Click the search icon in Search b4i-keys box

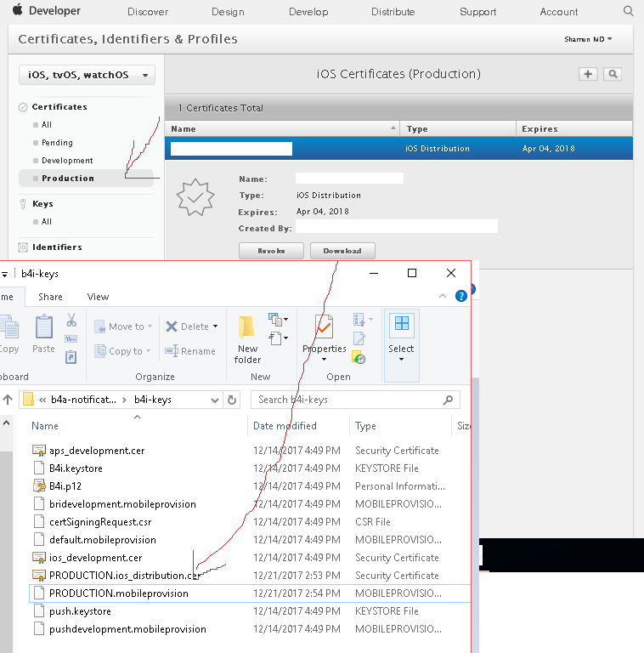448,400
